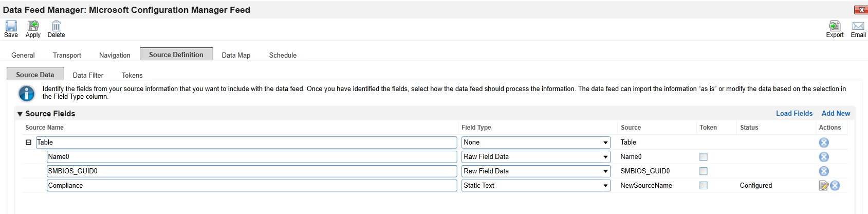This screenshot has height=214, width=868.
Task: Remove the Compliance field row
Action: (835, 186)
